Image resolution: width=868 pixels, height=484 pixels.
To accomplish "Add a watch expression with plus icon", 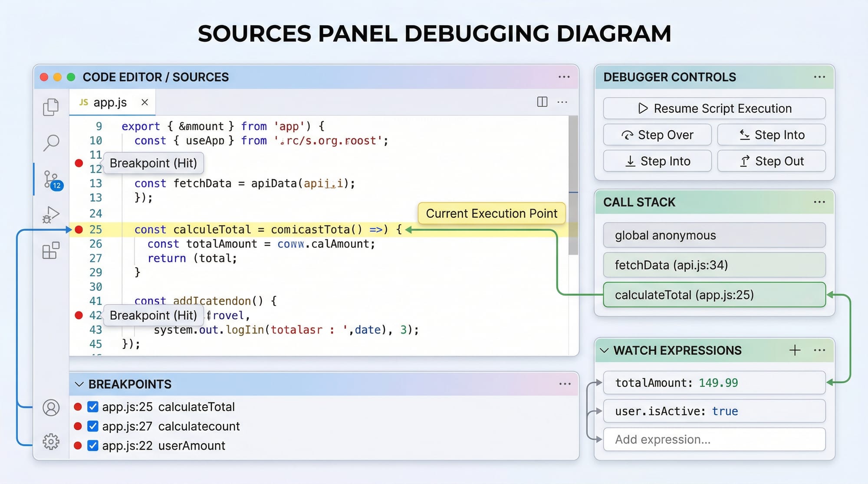I will pos(795,350).
